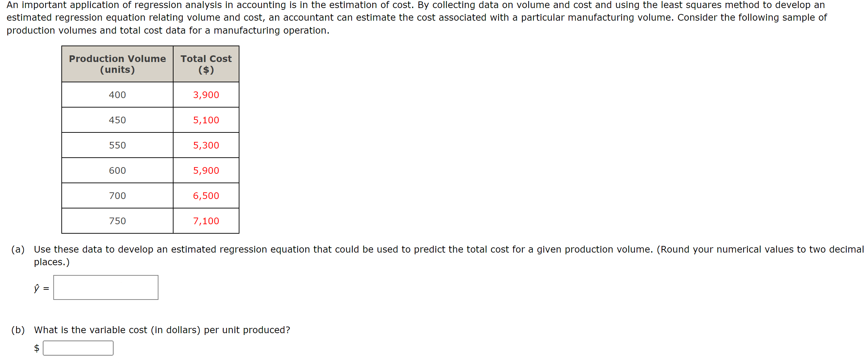Select the cell showing 750 units
The height and width of the screenshot is (364, 868).
tap(117, 221)
